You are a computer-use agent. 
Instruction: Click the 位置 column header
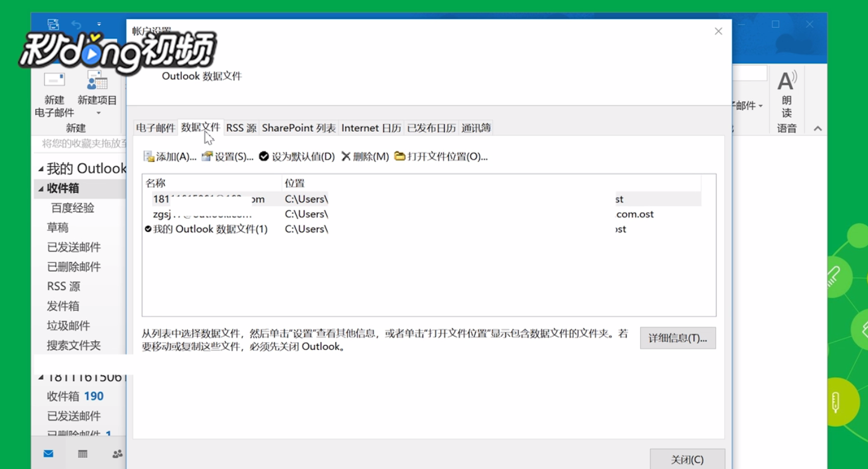(491, 183)
